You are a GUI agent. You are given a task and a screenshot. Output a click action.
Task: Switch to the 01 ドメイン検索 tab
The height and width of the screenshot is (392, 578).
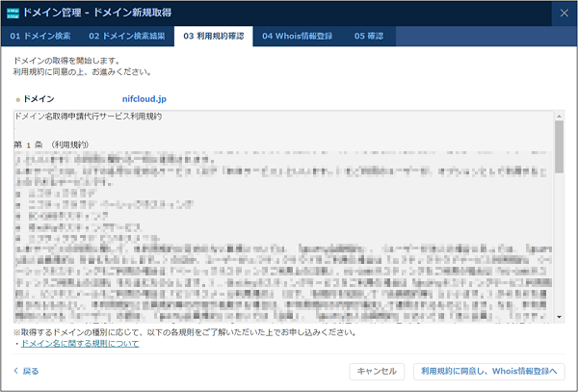coord(40,36)
